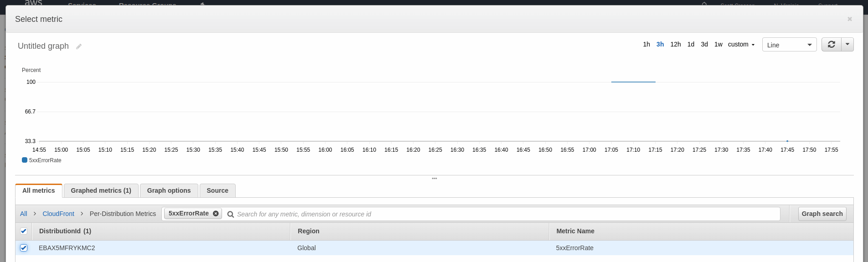Screen dimensions: 868x262
Task: Open the Source tab
Action: (217, 190)
